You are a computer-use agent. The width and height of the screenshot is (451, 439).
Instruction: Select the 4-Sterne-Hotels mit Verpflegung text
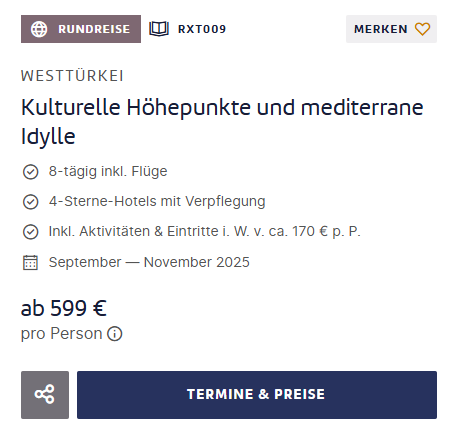(x=157, y=202)
